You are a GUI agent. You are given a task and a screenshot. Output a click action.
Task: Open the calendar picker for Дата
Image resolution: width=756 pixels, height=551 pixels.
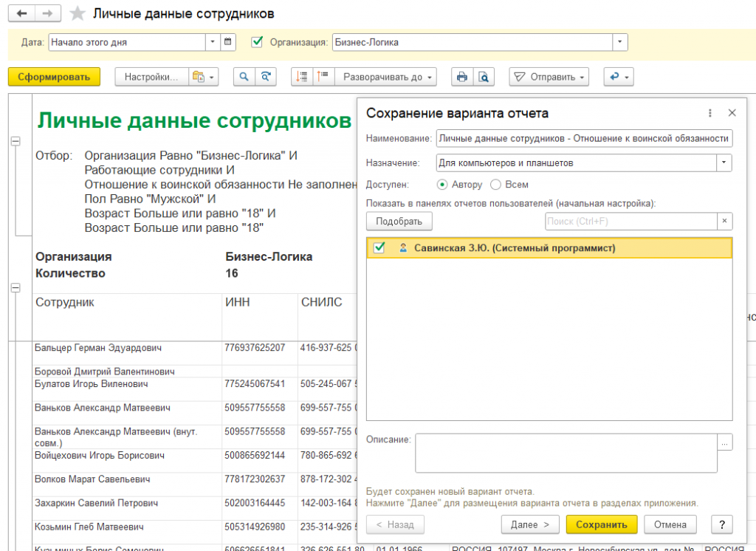(228, 42)
